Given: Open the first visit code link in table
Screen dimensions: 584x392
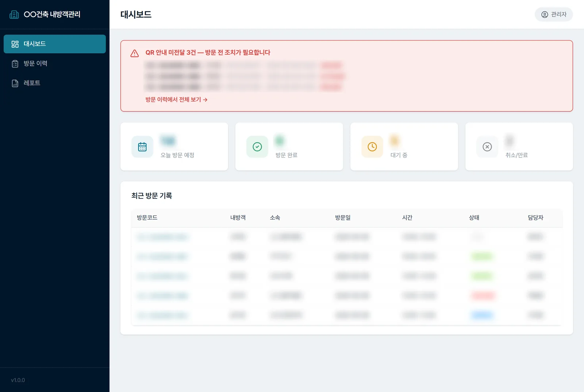Looking at the screenshot, I should click(x=162, y=237).
